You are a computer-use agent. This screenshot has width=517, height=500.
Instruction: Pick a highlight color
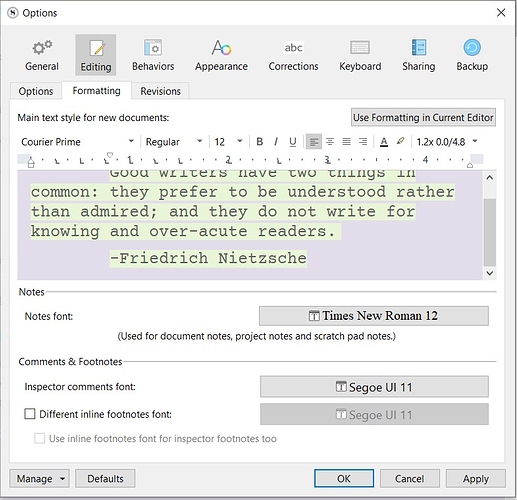click(400, 142)
